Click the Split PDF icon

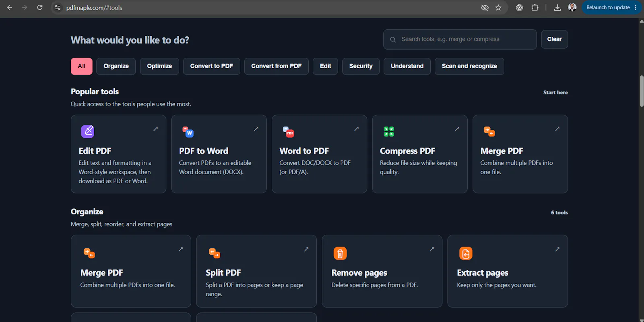coord(215,253)
